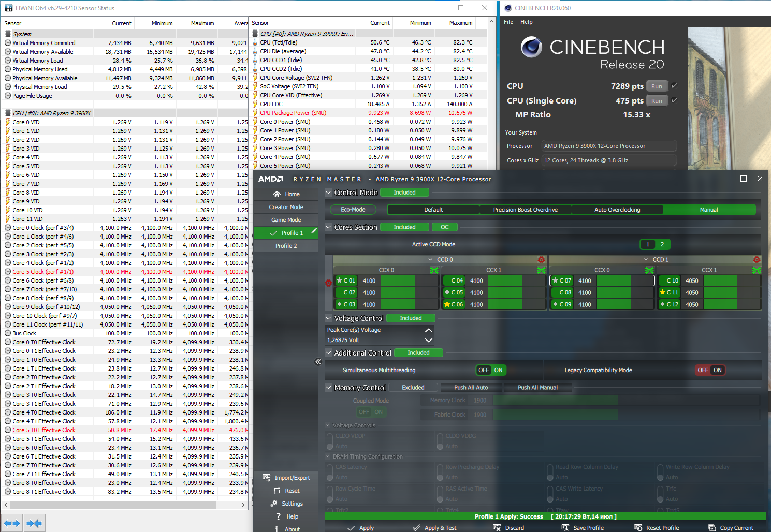The image size is (771, 532).
Task: Collapse the Additional Control section
Action: [328, 353]
